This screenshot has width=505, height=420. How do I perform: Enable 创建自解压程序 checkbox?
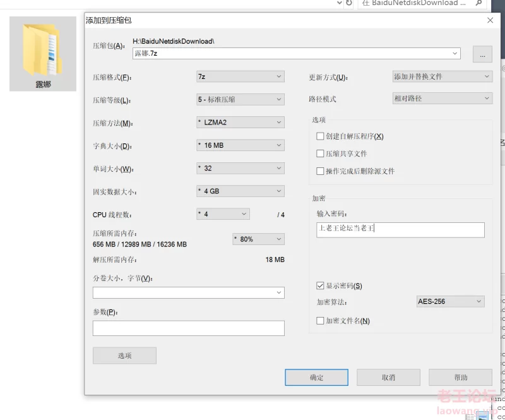coord(321,136)
